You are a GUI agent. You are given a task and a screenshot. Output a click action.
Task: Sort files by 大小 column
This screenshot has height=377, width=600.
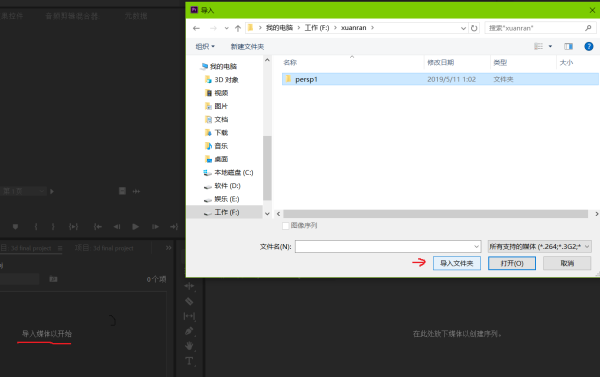[566, 62]
